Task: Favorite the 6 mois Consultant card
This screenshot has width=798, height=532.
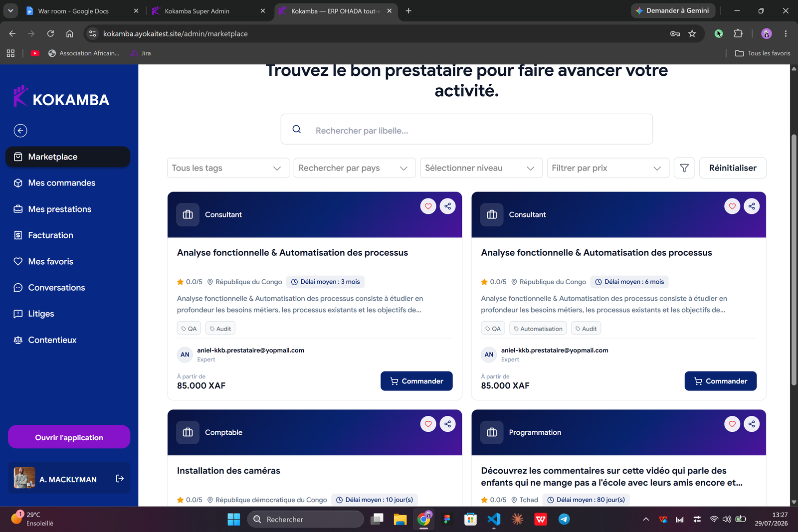Action: [x=732, y=206]
